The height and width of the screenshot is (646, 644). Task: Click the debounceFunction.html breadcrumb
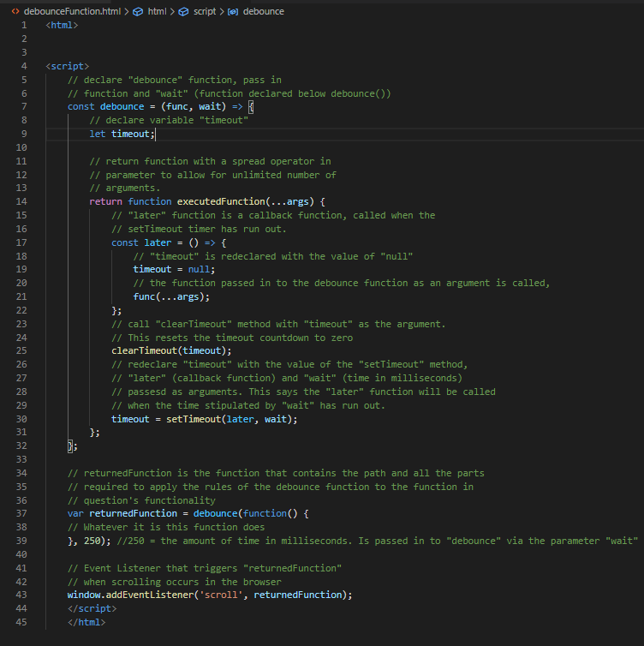point(72,11)
